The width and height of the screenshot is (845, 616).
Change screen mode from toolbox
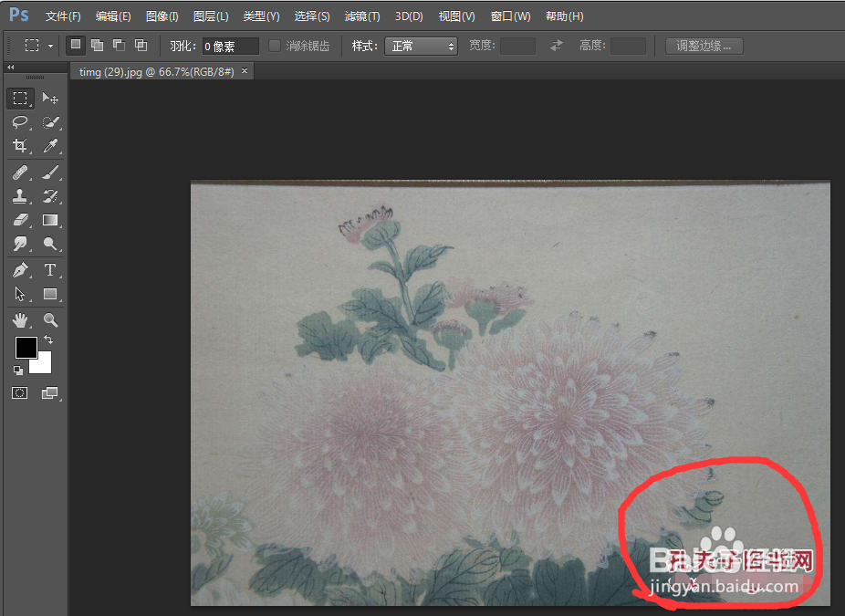49,393
